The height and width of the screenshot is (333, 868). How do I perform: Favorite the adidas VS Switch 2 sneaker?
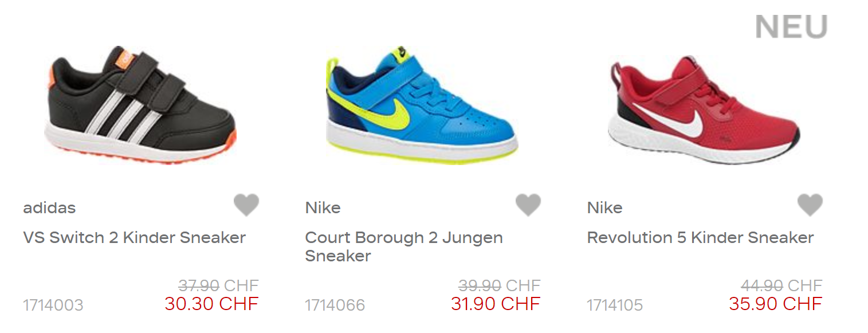click(246, 205)
